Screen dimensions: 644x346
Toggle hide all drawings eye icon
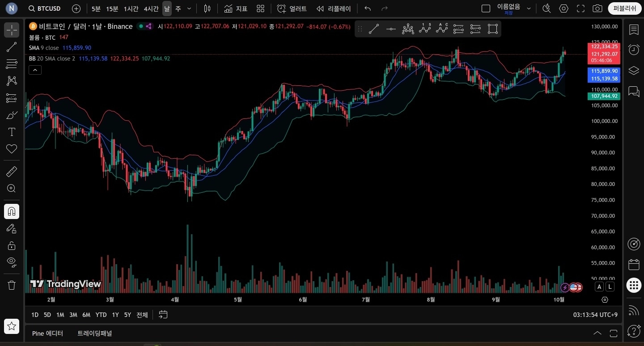tap(12, 262)
